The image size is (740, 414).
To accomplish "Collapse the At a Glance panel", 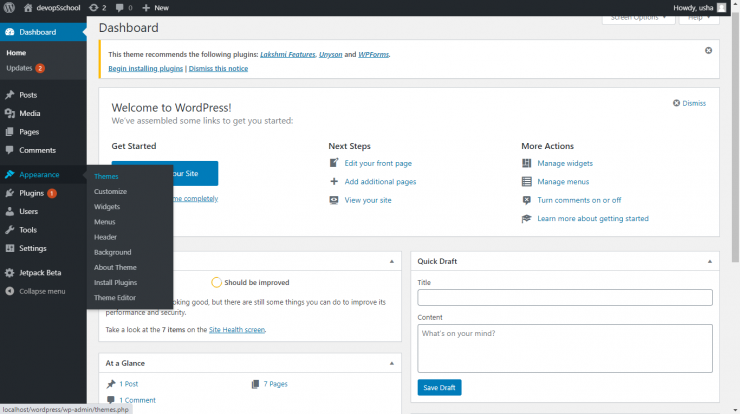I will tap(391, 363).
